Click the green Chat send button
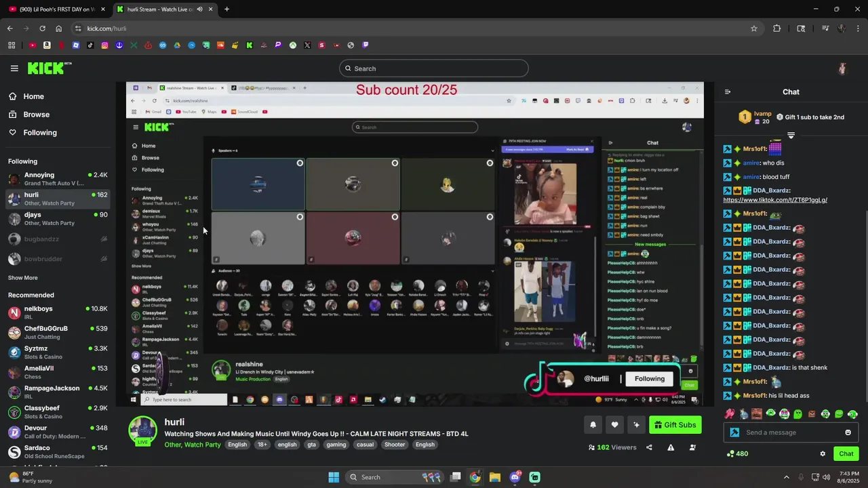 pyautogui.click(x=846, y=453)
